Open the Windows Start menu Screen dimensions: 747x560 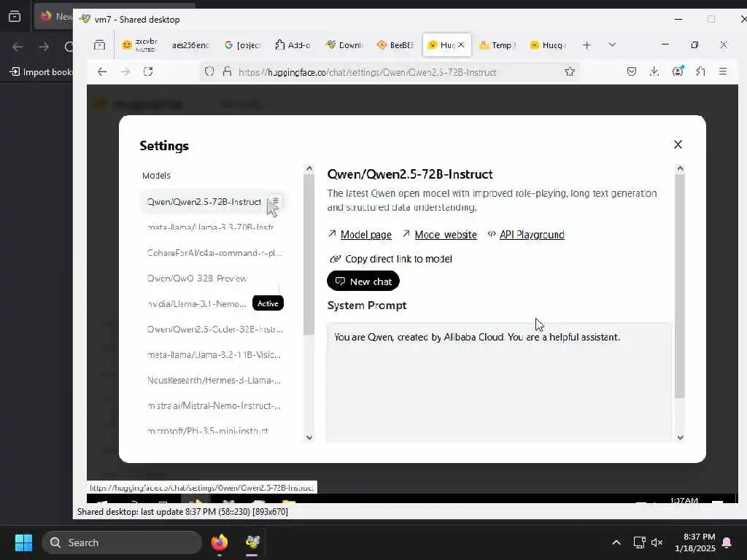pos(23,542)
